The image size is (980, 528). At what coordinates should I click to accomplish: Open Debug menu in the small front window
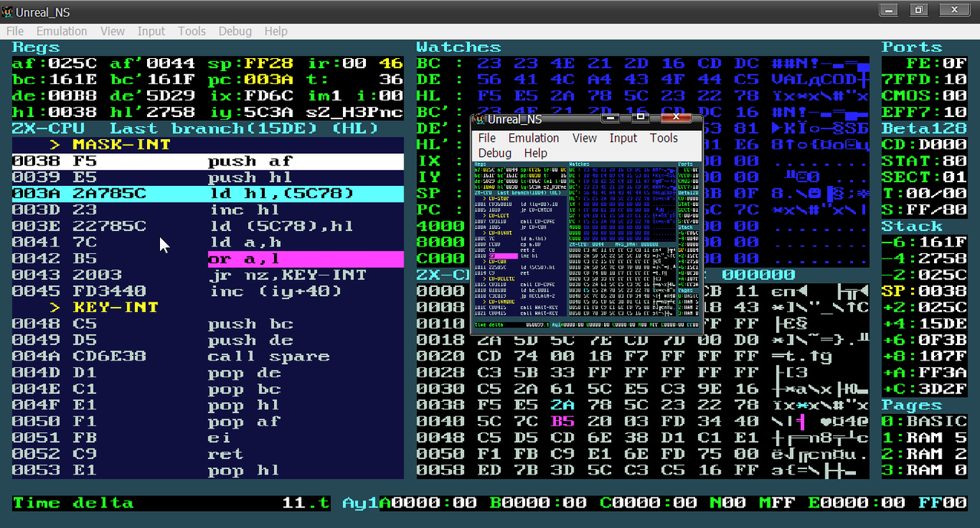495,153
